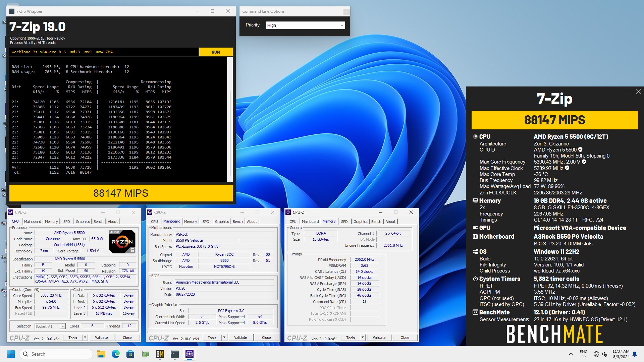Click Close button in first CPU-Z window
Image resolution: width=644 pixels, height=362 pixels.
click(x=127, y=338)
